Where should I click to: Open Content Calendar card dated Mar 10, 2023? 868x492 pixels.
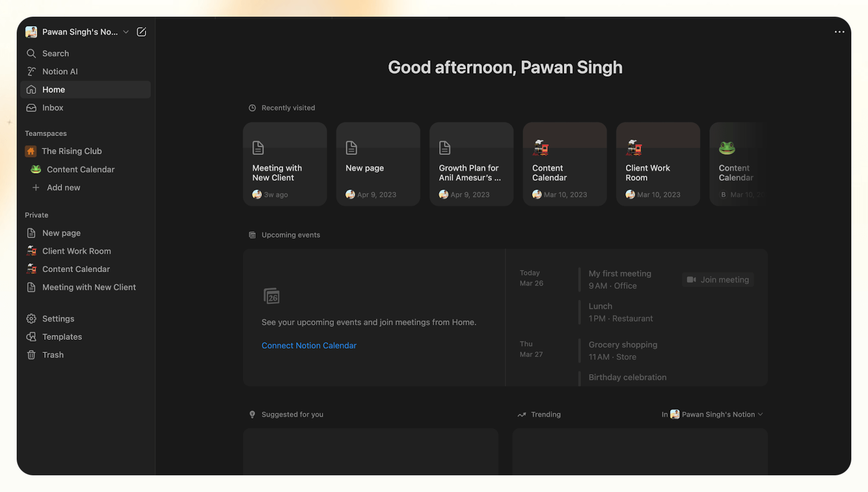(x=565, y=164)
